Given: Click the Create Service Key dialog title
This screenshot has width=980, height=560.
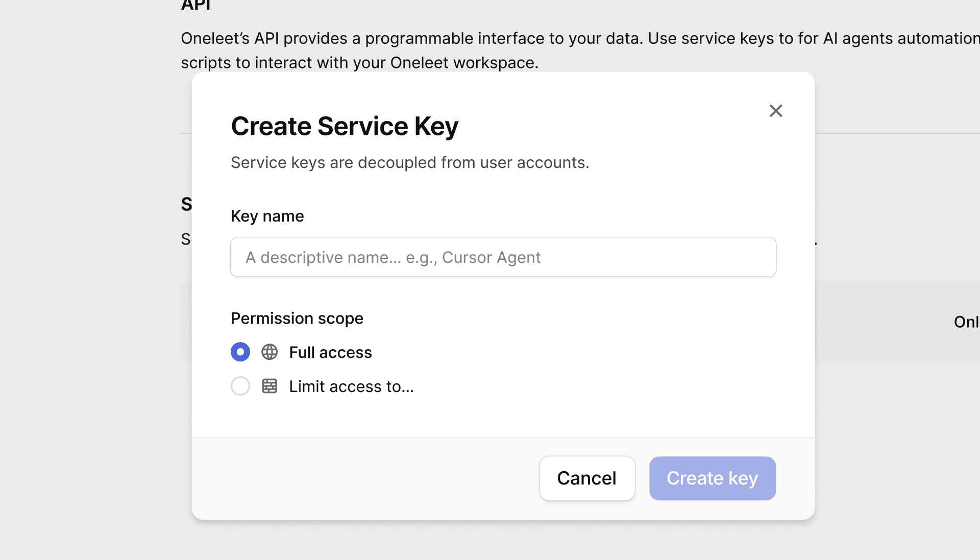Looking at the screenshot, I should 344,126.
